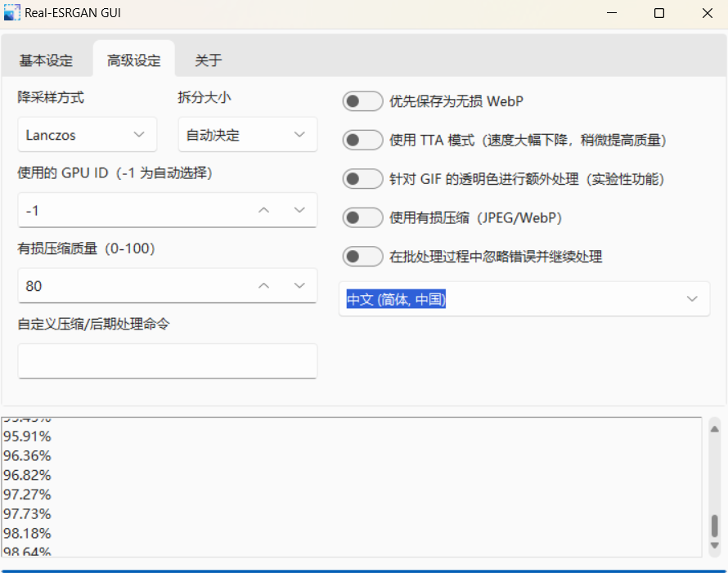728x573 pixels.
Task: Toggle GIF transparency extra processing option
Action: (x=362, y=179)
